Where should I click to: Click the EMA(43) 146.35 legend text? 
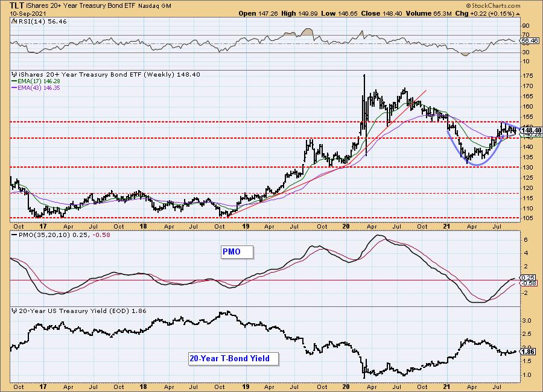click(x=39, y=88)
